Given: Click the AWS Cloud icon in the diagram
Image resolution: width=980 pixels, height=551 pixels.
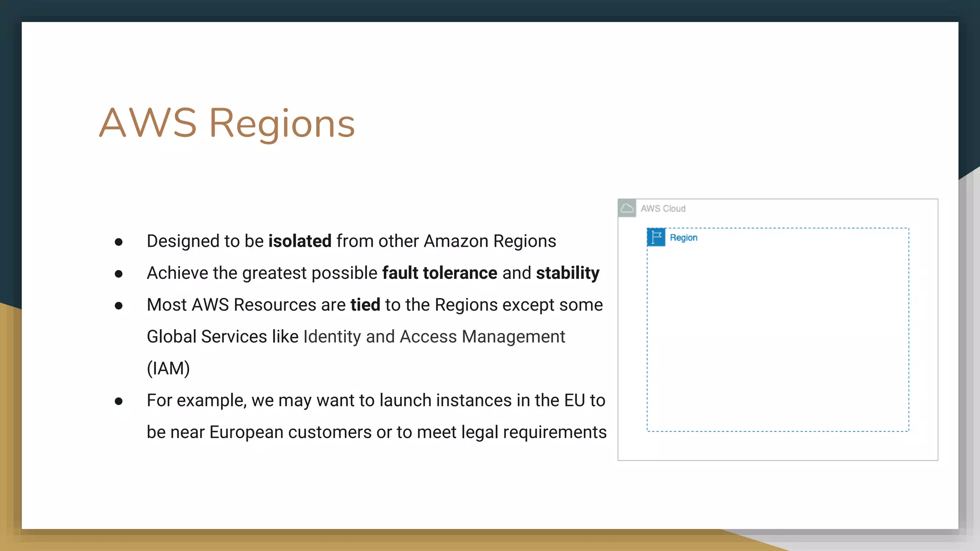Looking at the screenshot, I should [x=627, y=209].
